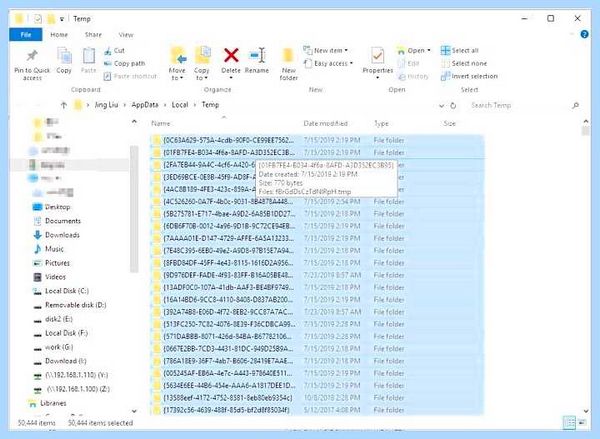Open the View ribbon tab
This screenshot has width=600, height=439.
pos(126,35)
